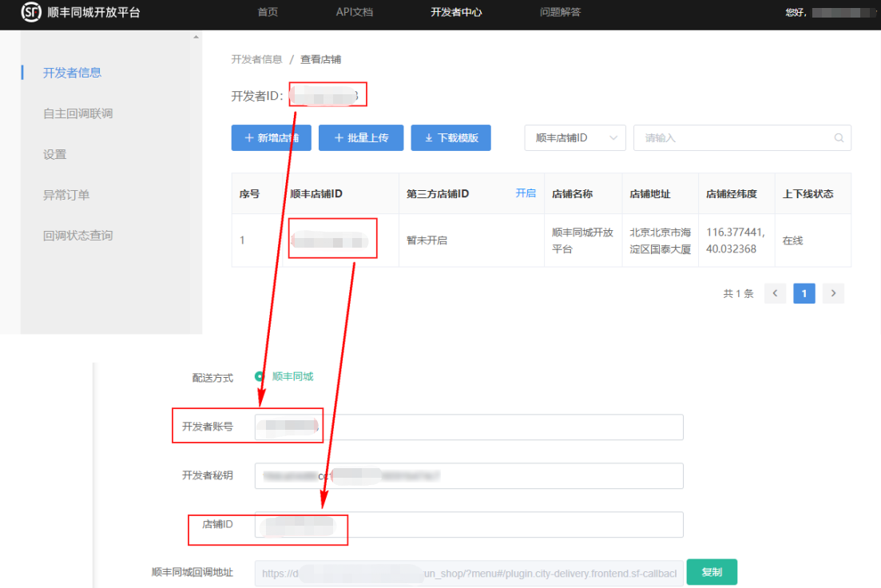Select the 顺丰同城 delivery radio button
This screenshot has width=881, height=588.
pos(260,376)
